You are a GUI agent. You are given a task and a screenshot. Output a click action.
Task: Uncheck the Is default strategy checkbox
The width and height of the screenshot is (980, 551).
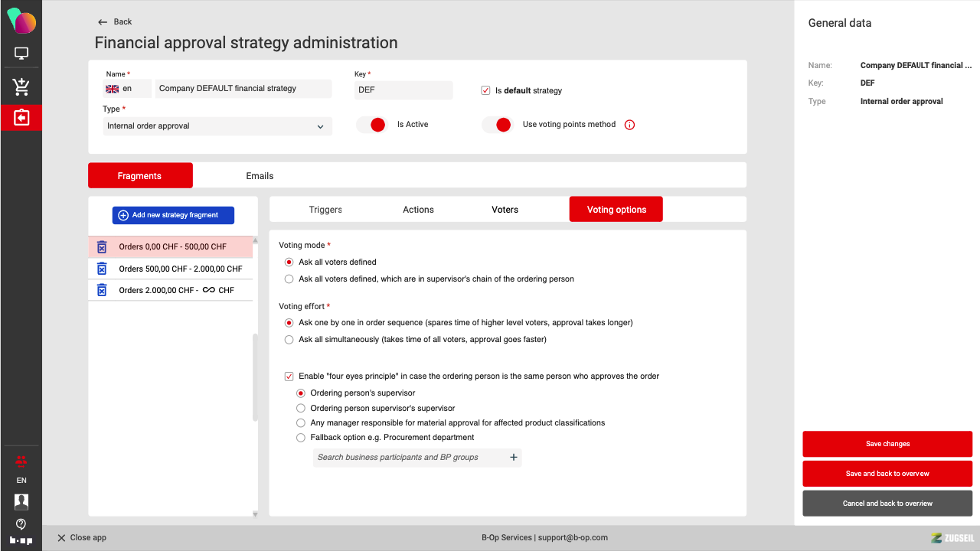point(485,90)
